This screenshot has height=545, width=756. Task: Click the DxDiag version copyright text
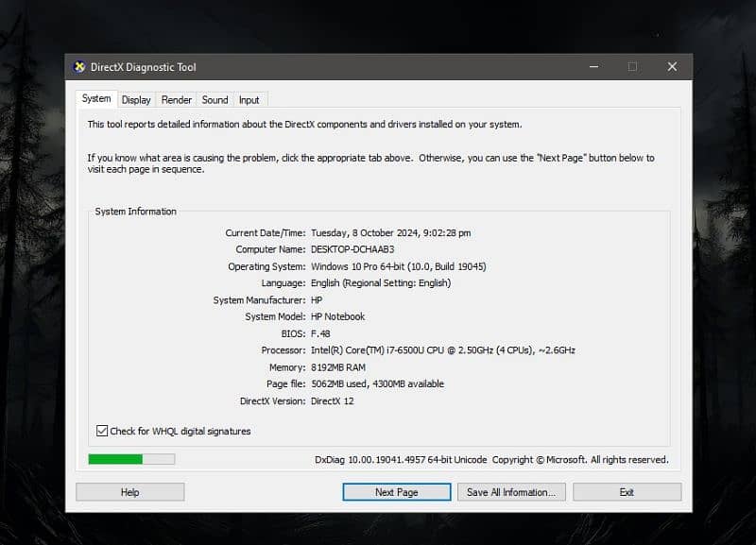tap(491, 460)
